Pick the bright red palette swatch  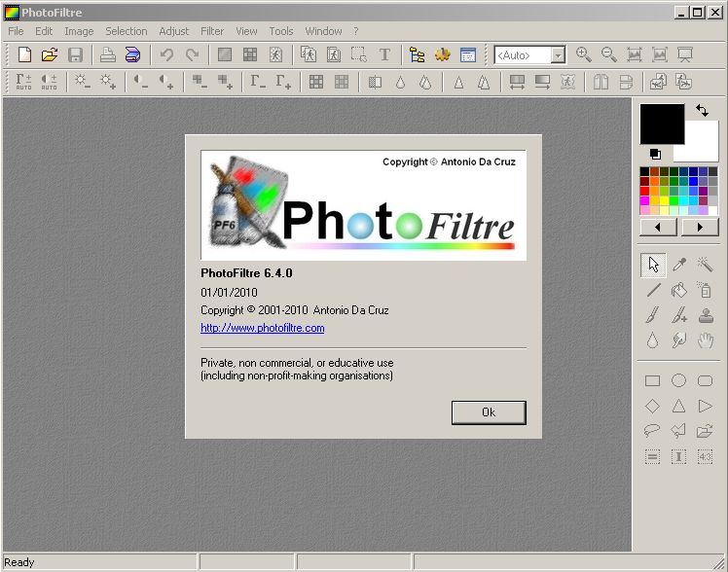tap(644, 191)
